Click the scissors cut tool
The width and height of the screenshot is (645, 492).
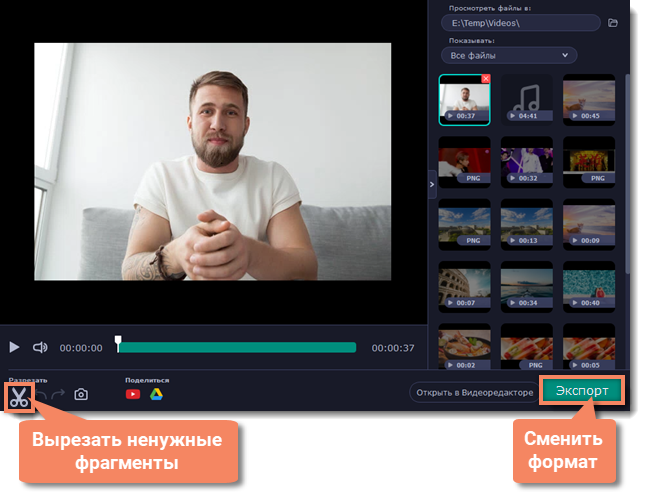19,396
